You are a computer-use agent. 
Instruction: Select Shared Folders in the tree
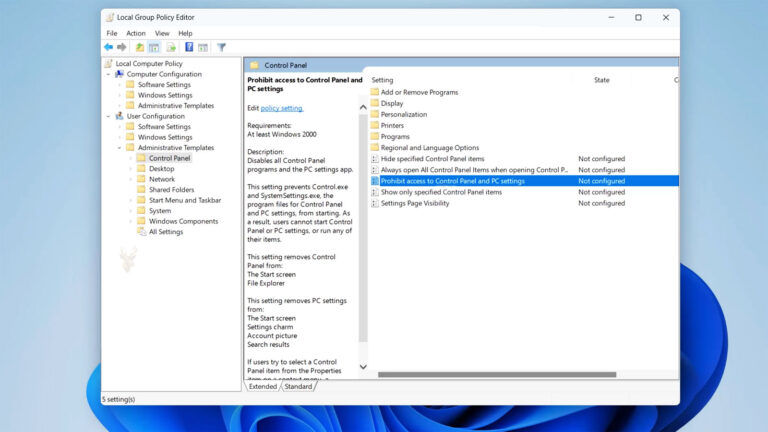point(171,190)
